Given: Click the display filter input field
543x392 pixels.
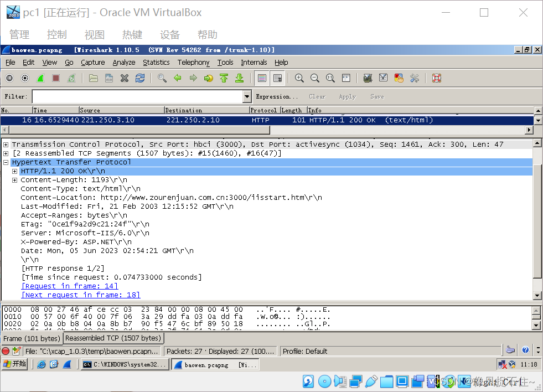Looking at the screenshot, I should tap(137, 96).
